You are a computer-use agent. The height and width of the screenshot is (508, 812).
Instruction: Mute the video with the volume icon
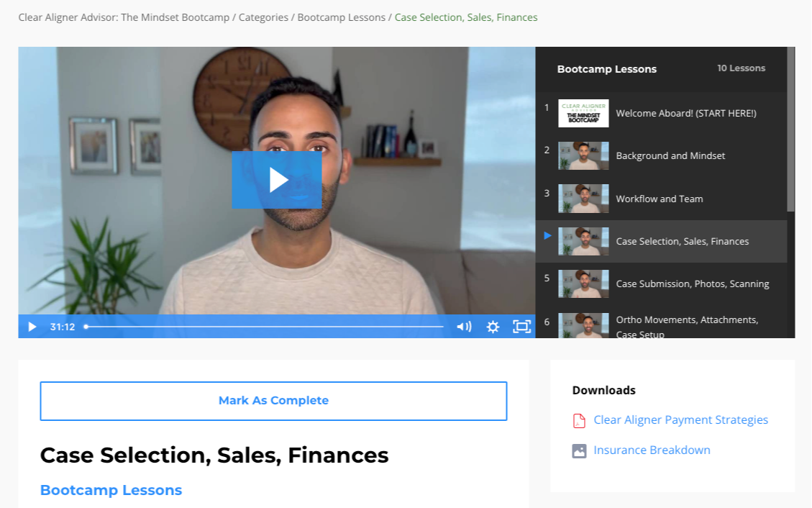(464, 327)
